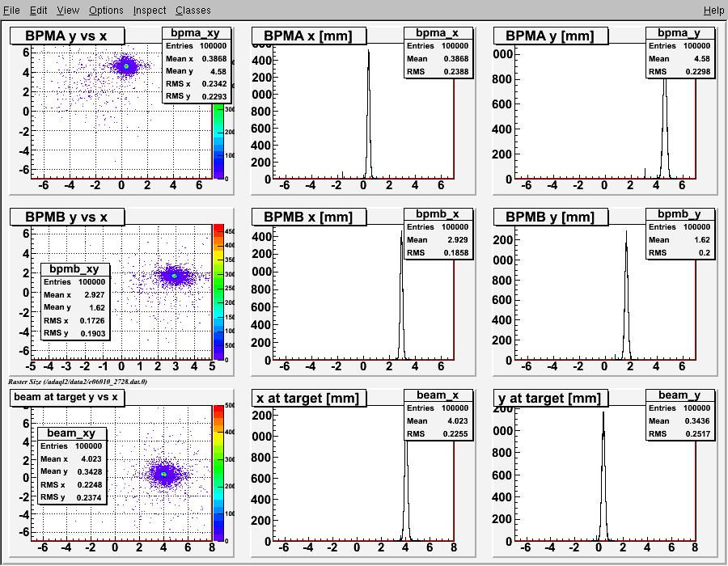This screenshot has height=566, width=728.
Task: Open the File menu
Action: pos(11,11)
